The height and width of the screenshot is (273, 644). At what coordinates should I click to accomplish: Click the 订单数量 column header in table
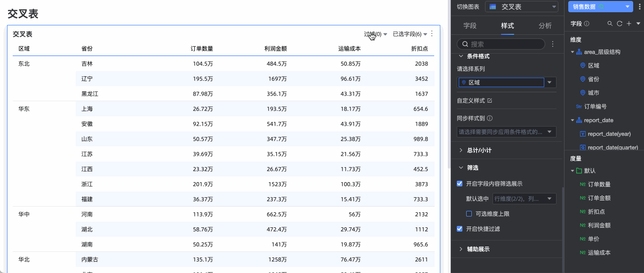click(x=202, y=48)
